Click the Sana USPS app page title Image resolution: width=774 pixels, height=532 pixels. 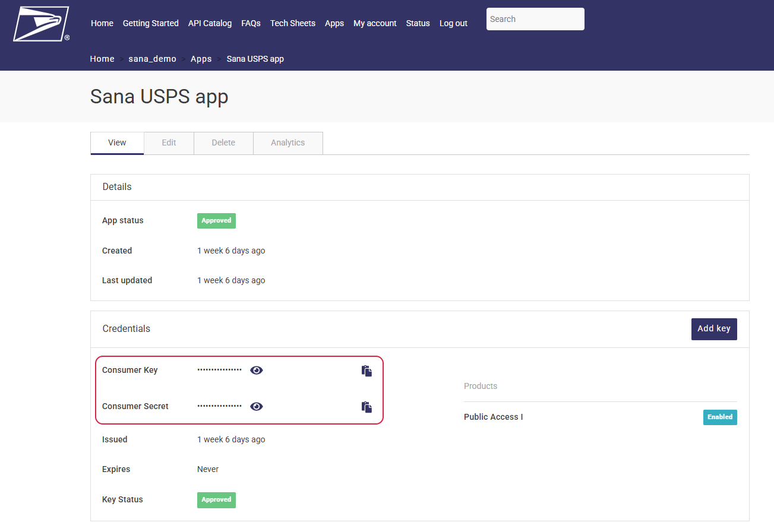tap(159, 97)
